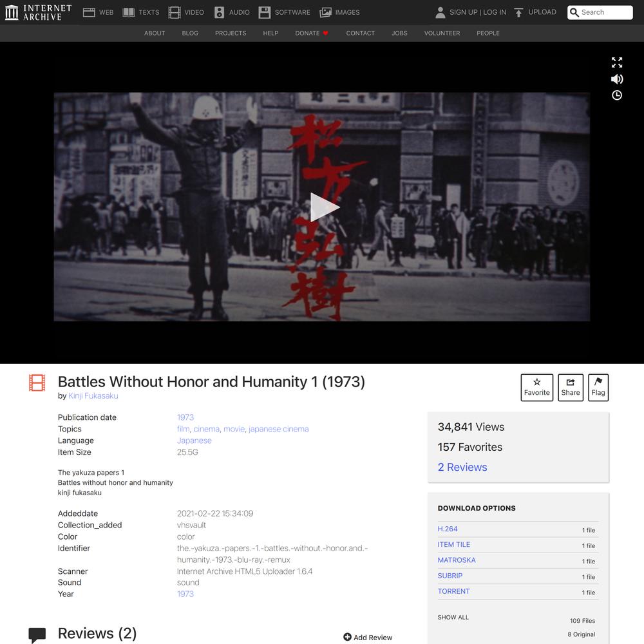
Task: Click the search magnifier icon
Action: coord(574,12)
